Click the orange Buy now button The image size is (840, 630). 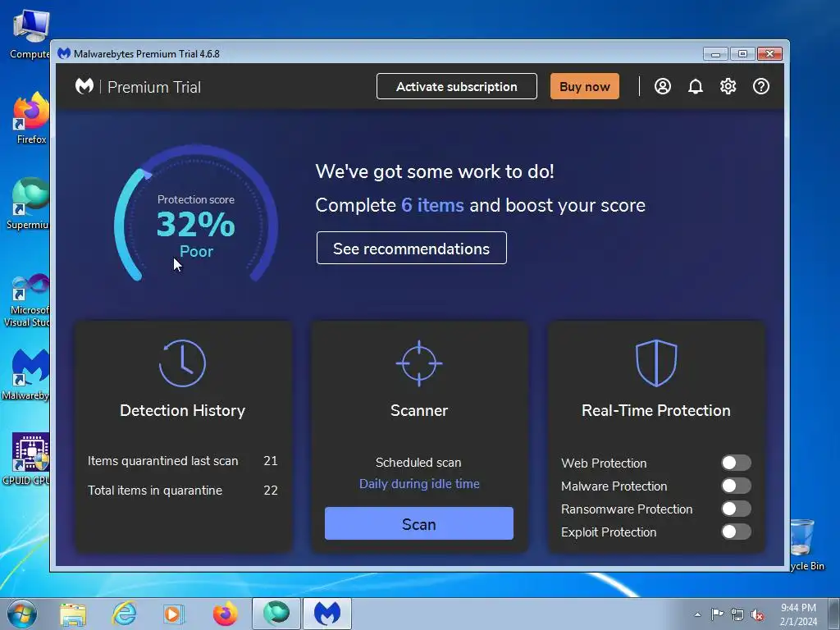584,86
